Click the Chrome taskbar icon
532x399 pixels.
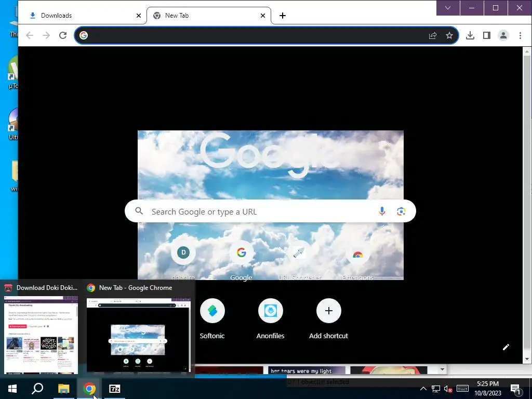pos(89,389)
